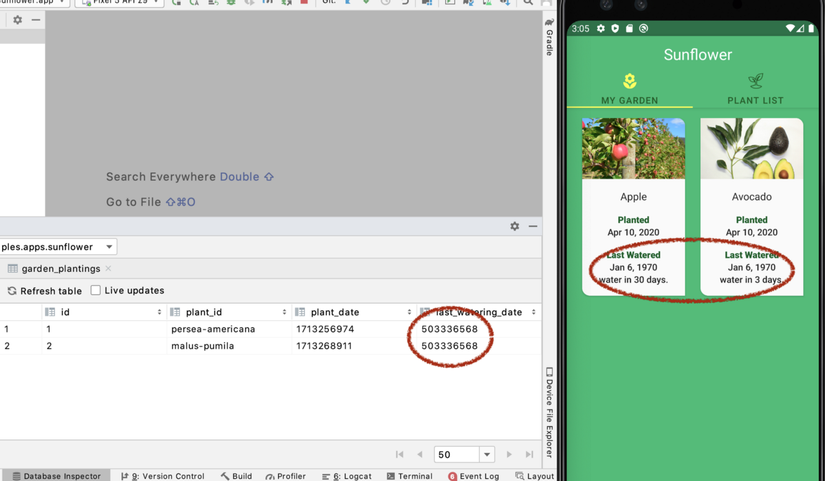This screenshot has height=481, width=825.
Task: Tap the sprout icon above PLANT LIST
Action: [756, 81]
